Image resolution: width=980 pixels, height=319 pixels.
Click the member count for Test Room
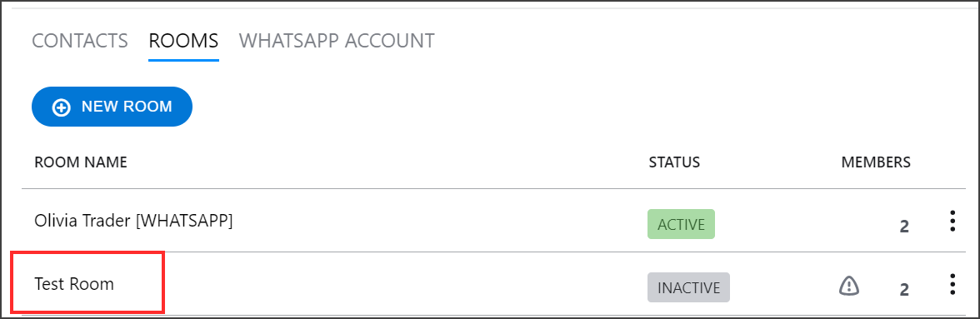point(903,289)
